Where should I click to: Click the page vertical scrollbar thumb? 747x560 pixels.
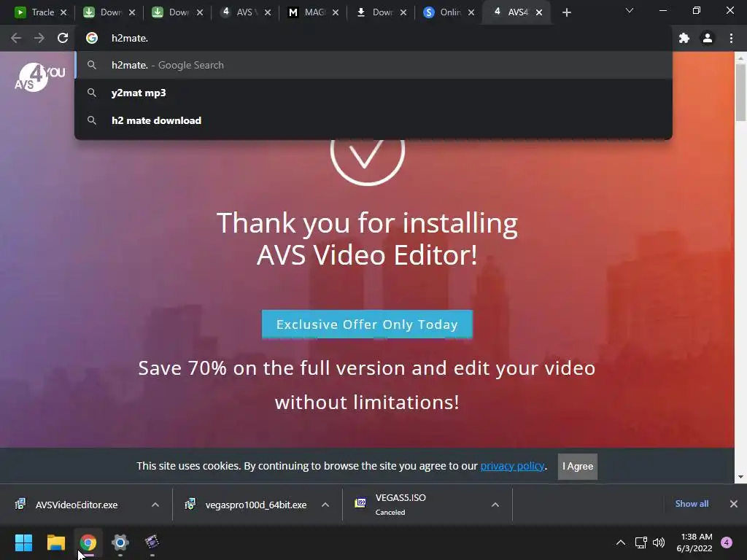[740, 93]
